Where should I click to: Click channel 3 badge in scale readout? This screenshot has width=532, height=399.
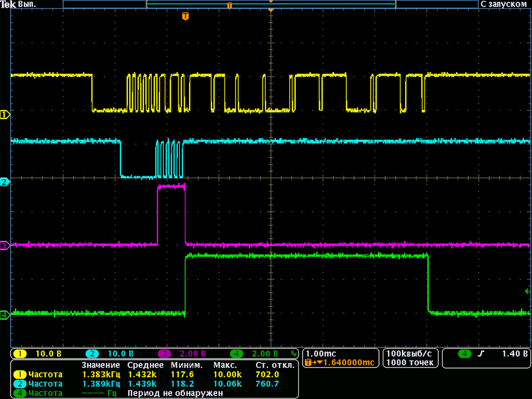(164, 354)
